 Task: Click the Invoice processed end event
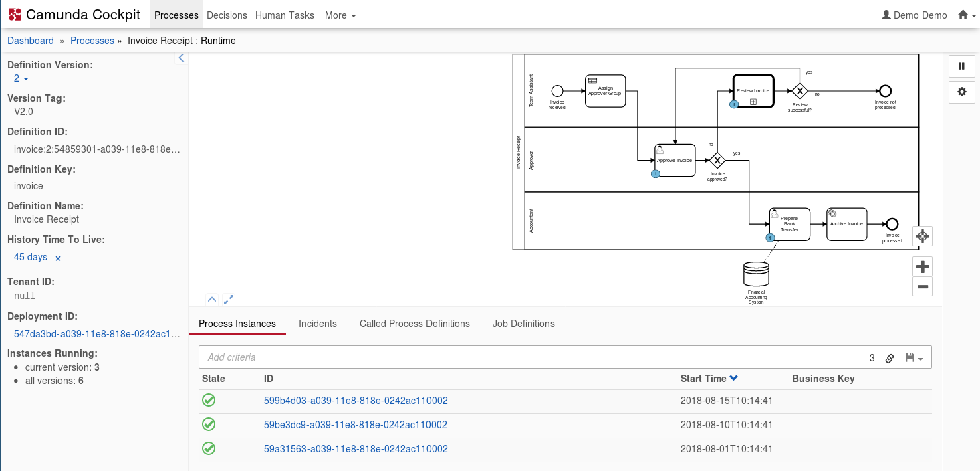tap(892, 224)
